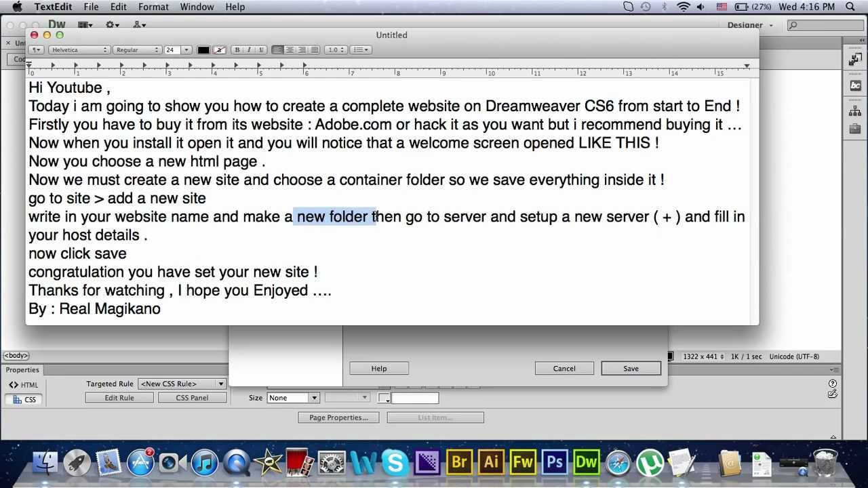Open App Store from the dock

(x=140, y=463)
